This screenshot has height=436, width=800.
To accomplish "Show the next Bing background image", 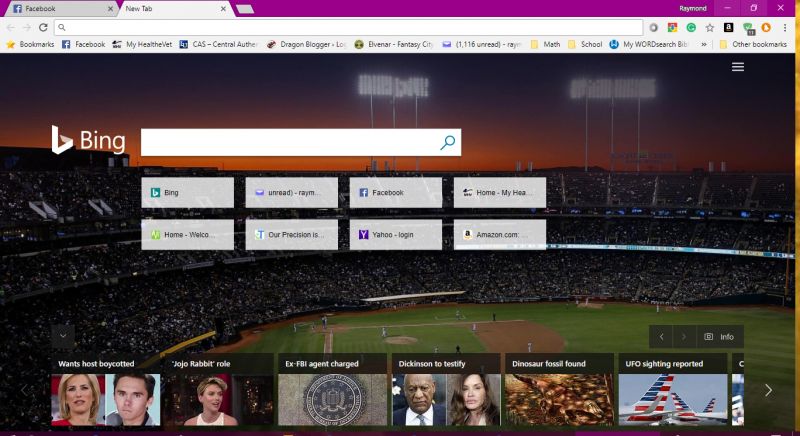I will click(684, 337).
